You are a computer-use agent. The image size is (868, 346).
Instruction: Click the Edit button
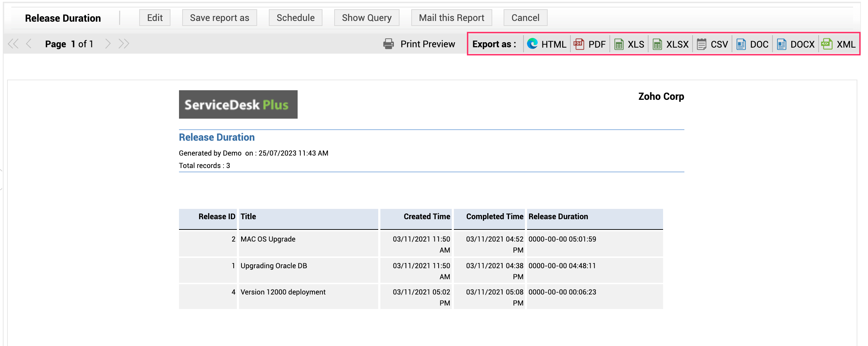point(155,18)
